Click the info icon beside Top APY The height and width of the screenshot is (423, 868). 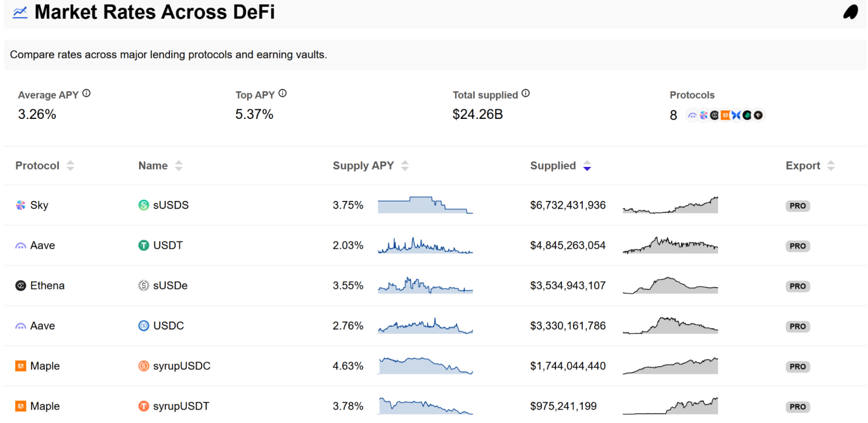(x=282, y=93)
